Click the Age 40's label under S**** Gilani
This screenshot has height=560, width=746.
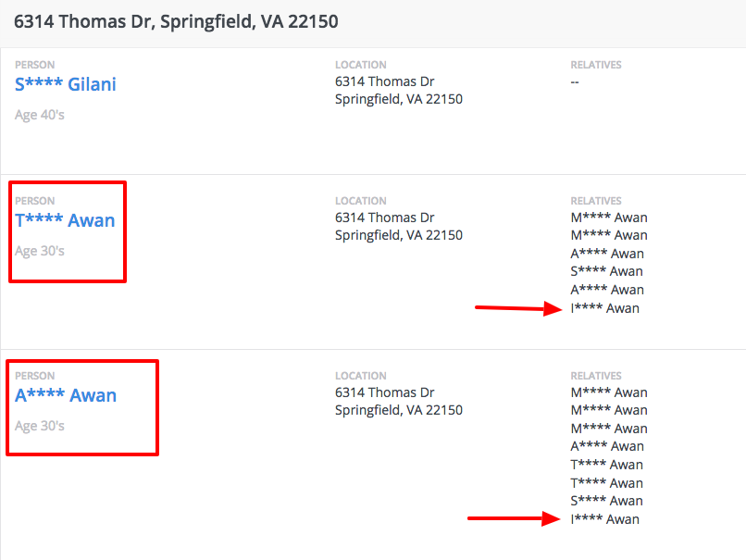pos(39,115)
